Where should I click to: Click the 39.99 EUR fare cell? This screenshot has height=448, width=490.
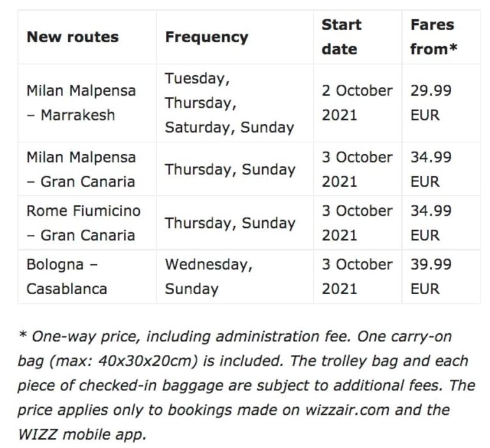pos(431,276)
